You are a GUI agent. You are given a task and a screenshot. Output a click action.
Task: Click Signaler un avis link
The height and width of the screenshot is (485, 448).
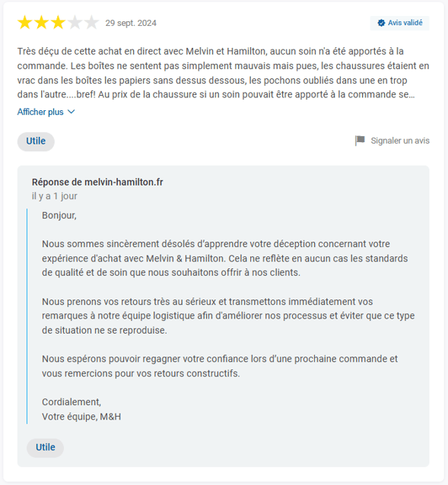[400, 141]
